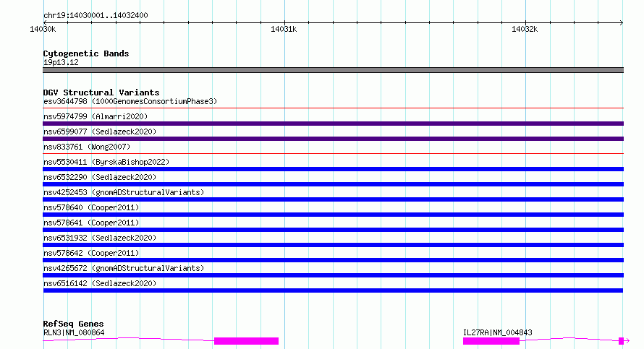Click the esv3644798 structural variant label
The height and width of the screenshot is (349, 644).
(130, 101)
